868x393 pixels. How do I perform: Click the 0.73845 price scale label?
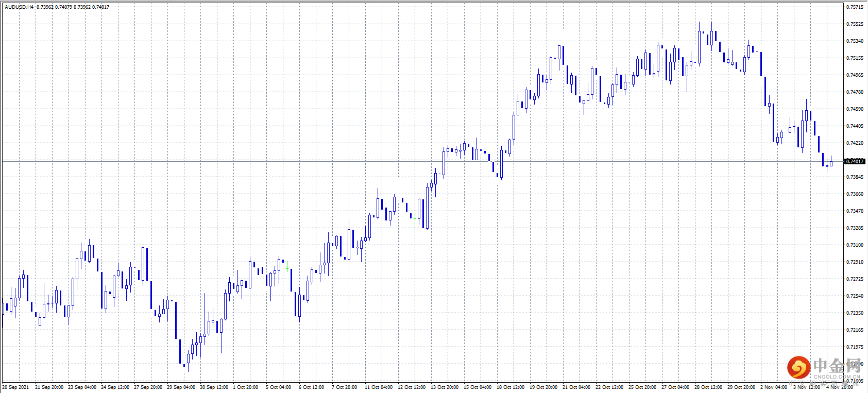[855, 177]
